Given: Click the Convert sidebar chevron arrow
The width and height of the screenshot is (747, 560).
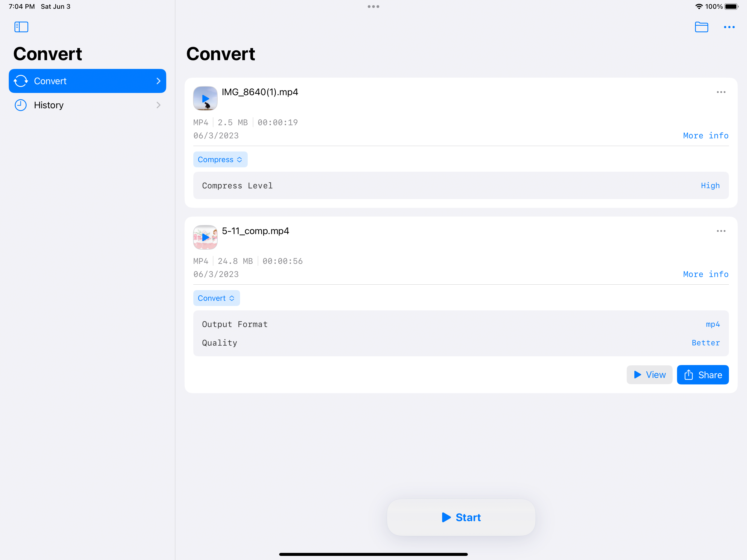Looking at the screenshot, I should point(158,81).
